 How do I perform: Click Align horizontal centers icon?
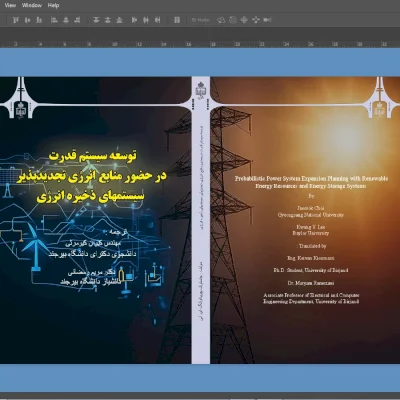pyautogui.click(x=66, y=20)
